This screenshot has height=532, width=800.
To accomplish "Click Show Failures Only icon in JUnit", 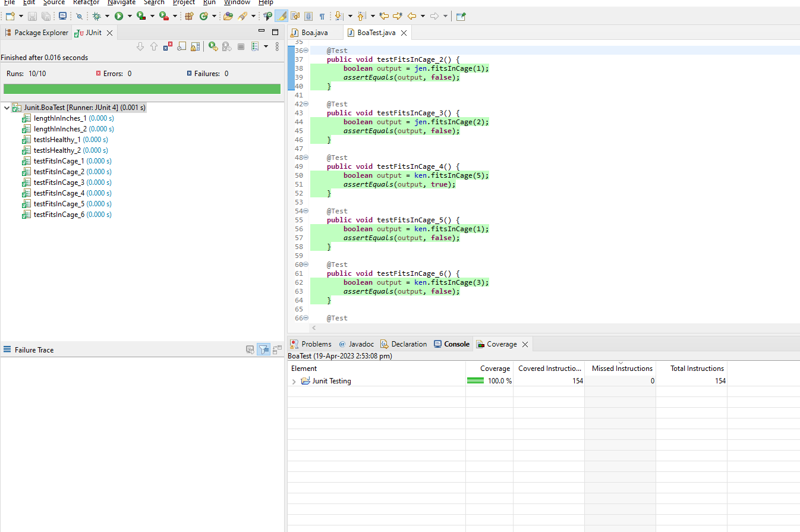I will pyautogui.click(x=168, y=46).
